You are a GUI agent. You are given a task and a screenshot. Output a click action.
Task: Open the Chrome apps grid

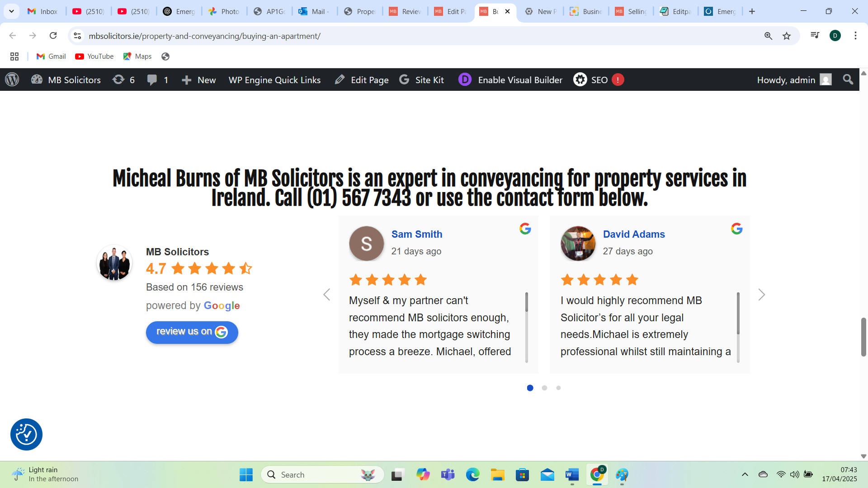pyautogui.click(x=14, y=56)
